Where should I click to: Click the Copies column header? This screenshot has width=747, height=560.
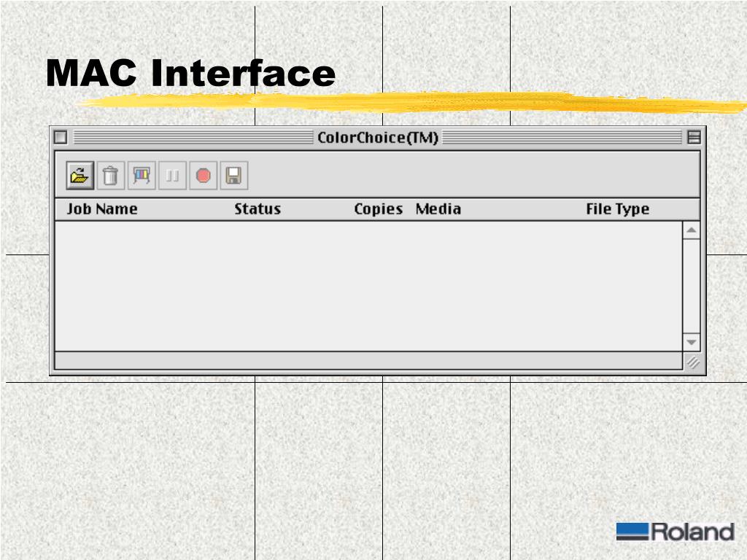(379, 209)
